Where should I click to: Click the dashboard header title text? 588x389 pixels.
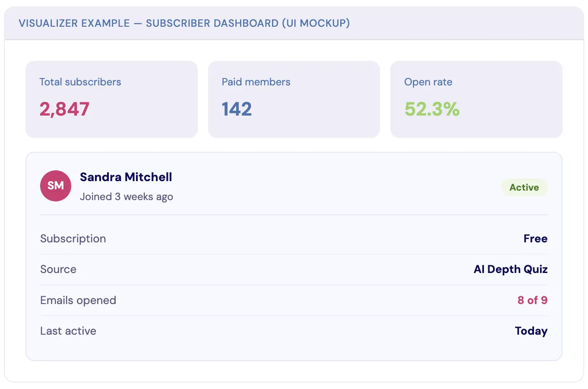coord(184,23)
